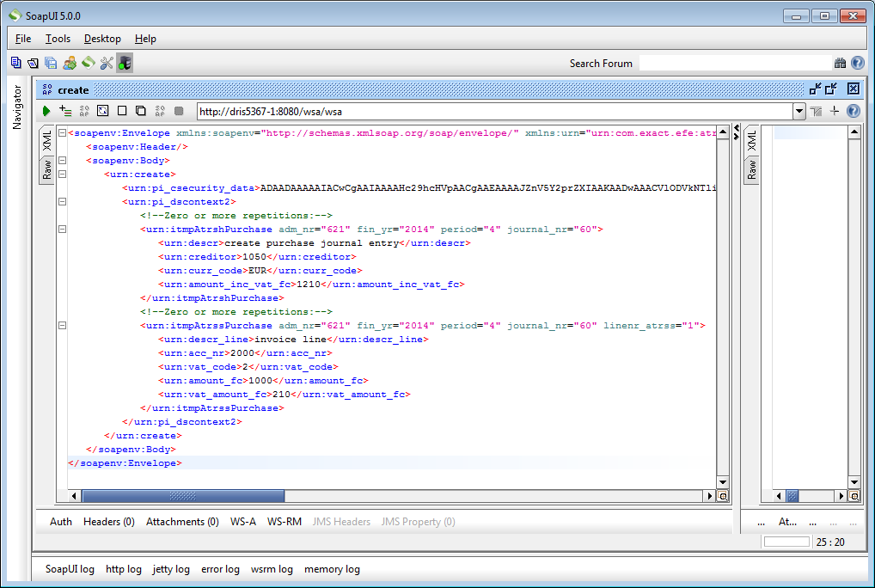Image resolution: width=875 pixels, height=588 pixels.
Task: Open the Auth tab
Action: pyautogui.click(x=61, y=522)
